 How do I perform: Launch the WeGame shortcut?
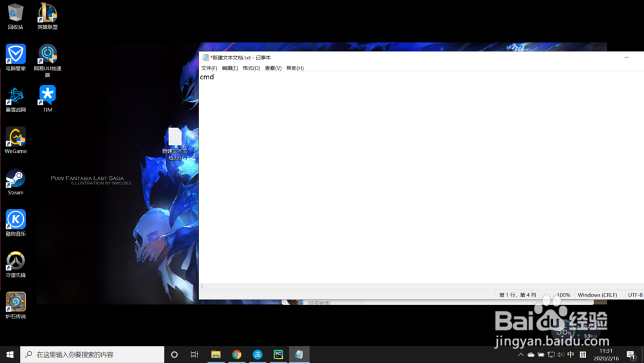tap(15, 140)
